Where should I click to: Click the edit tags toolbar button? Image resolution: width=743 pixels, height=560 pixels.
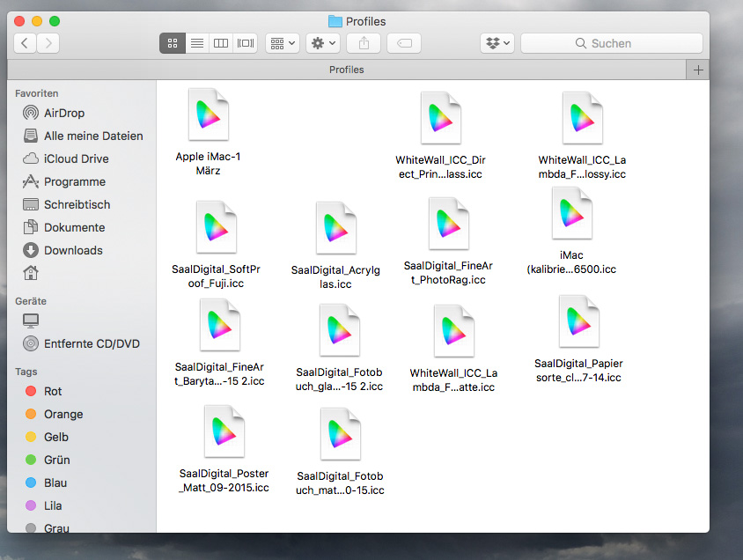click(x=404, y=43)
